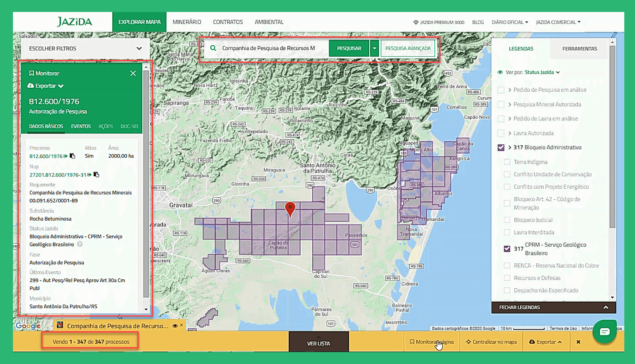Uncheck 317 Bloqueio Administrativo

coord(501,148)
